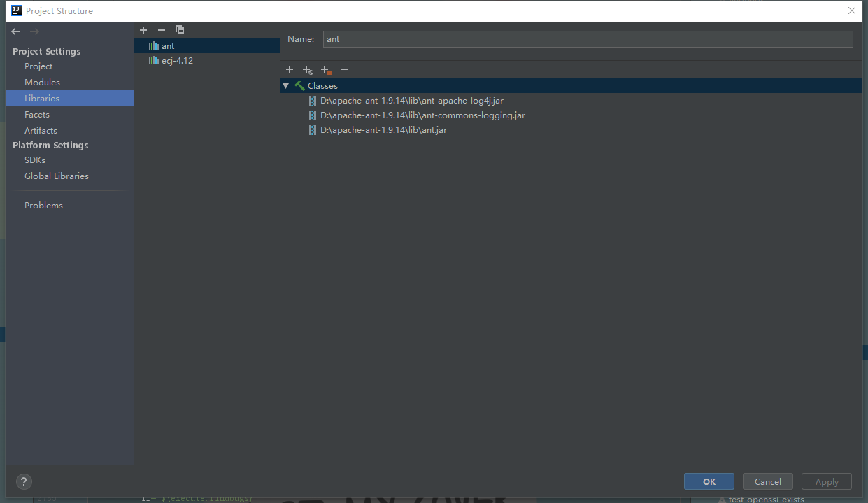The height and width of the screenshot is (503, 868).
Task: Click the Apply button
Action: click(x=827, y=481)
